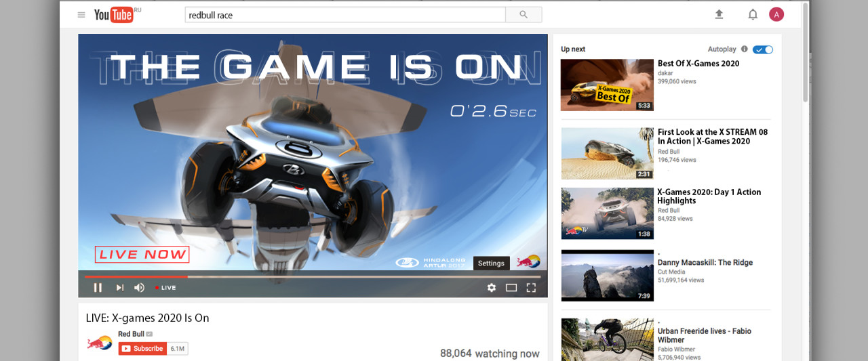Screen dimensions: 868x361
Task: Click the 6.1M subscriber count
Action: pyautogui.click(x=178, y=349)
